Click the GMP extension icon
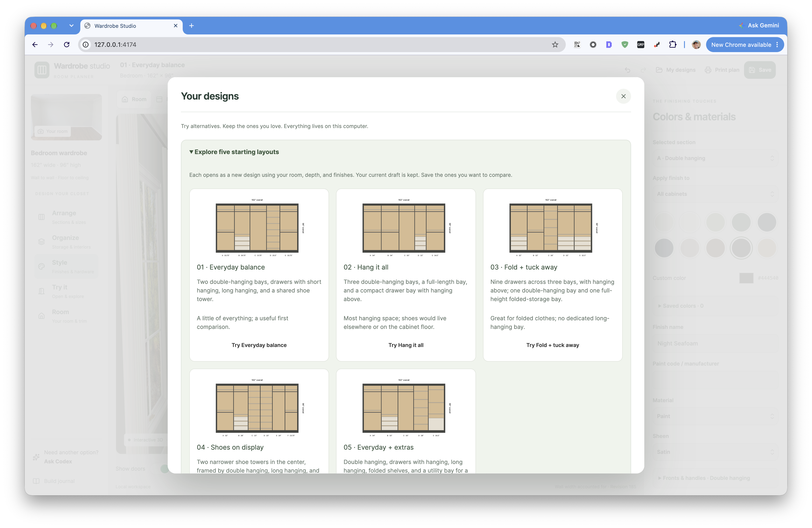Screen dimensions: 812x528 [x=640, y=45]
